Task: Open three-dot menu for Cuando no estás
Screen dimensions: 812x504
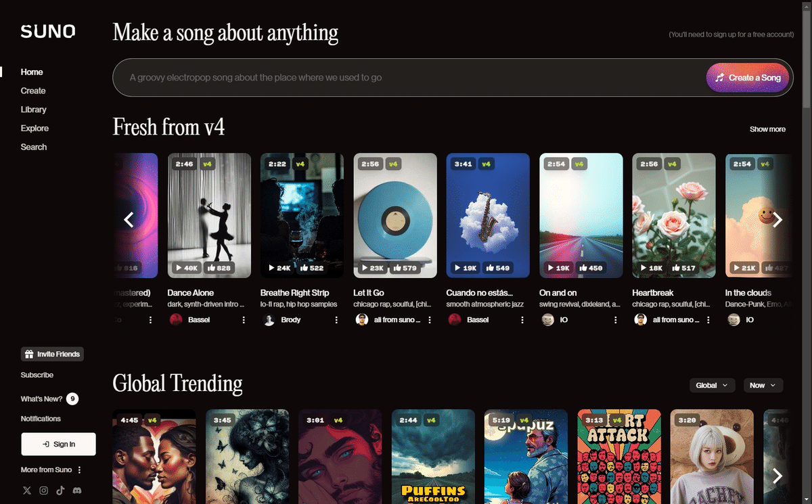Action: click(522, 320)
